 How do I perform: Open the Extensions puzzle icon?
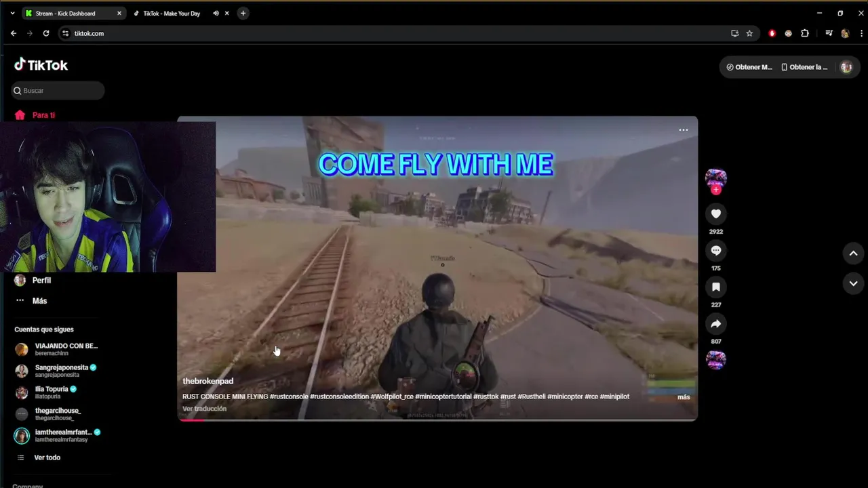click(x=805, y=33)
